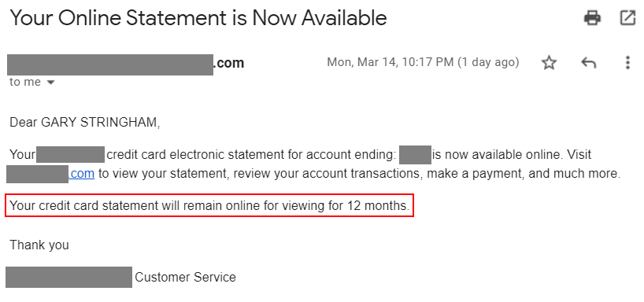Click the redacted block before 'Customer Service'

coord(68,277)
